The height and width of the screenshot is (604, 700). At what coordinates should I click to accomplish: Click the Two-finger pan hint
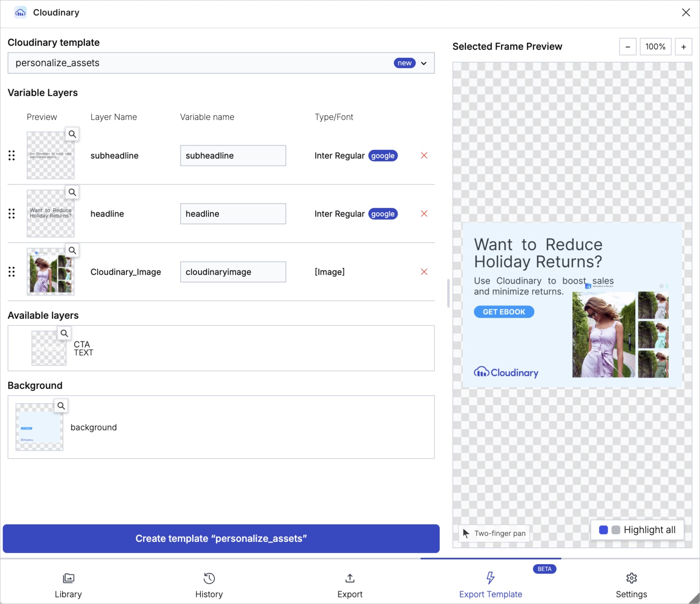pos(494,534)
